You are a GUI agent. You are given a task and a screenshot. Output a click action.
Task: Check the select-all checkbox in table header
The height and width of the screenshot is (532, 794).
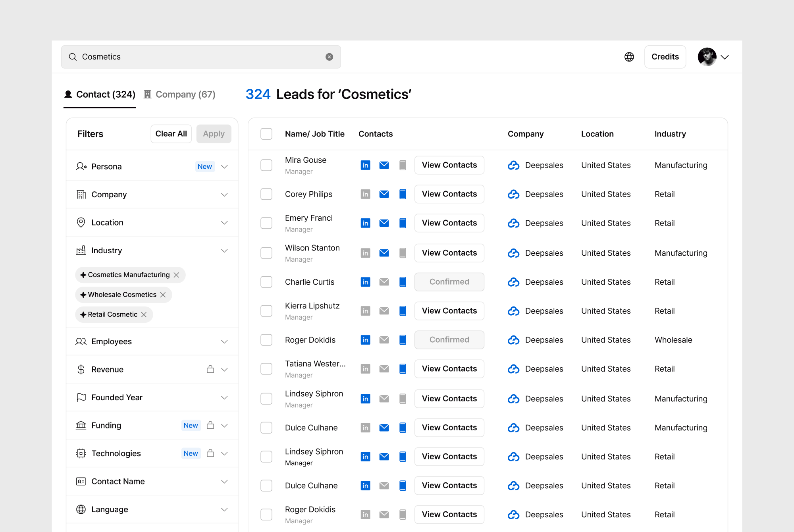coord(266,134)
